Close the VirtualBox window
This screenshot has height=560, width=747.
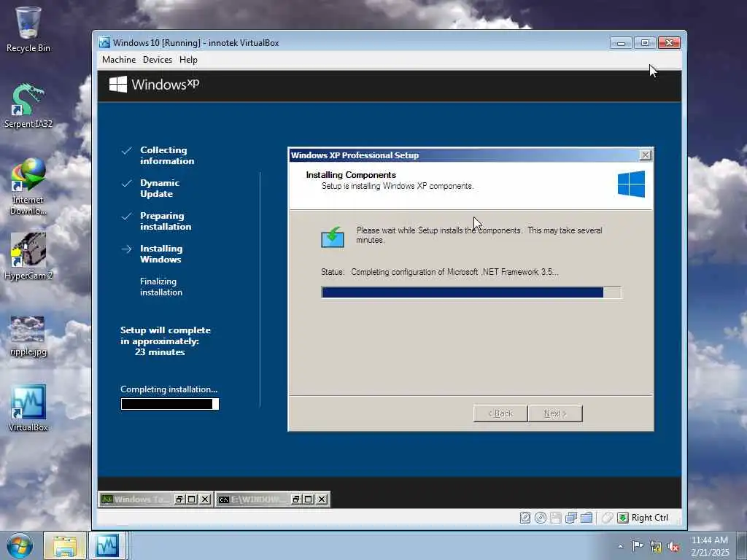pyautogui.click(x=669, y=43)
